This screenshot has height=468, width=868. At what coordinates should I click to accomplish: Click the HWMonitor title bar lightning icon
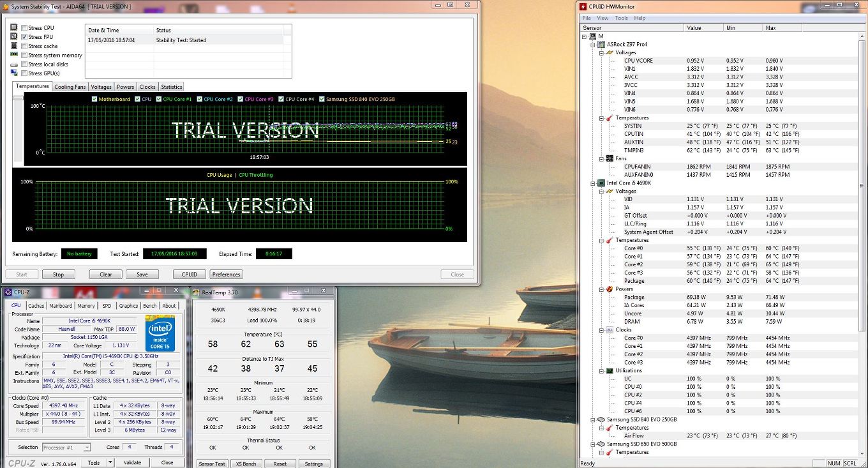583,7
